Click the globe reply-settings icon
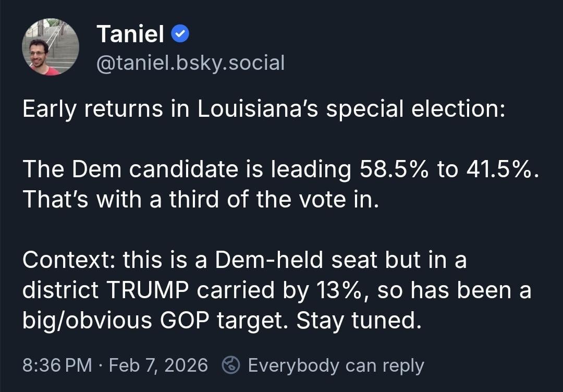Screen dimensions: 563x392 (231, 365)
